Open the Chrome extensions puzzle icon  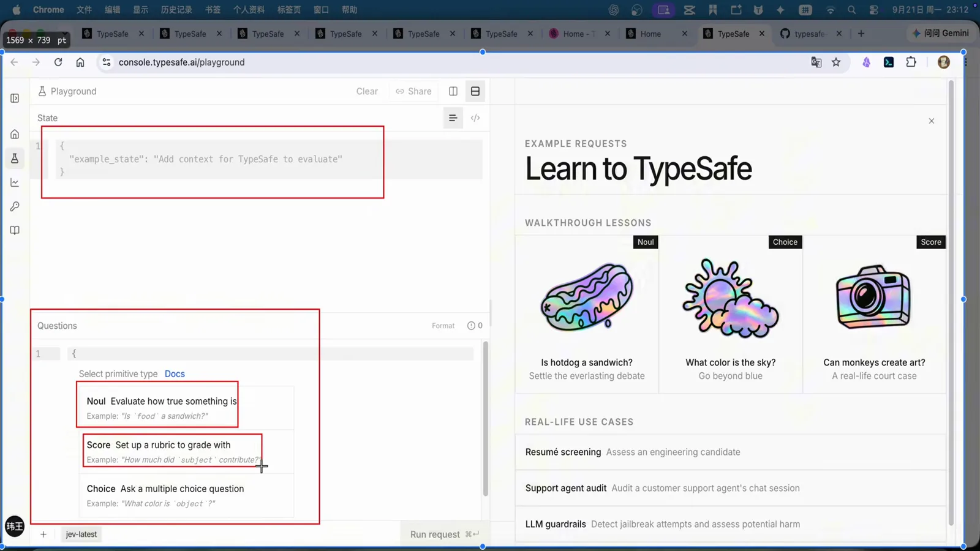click(x=911, y=62)
